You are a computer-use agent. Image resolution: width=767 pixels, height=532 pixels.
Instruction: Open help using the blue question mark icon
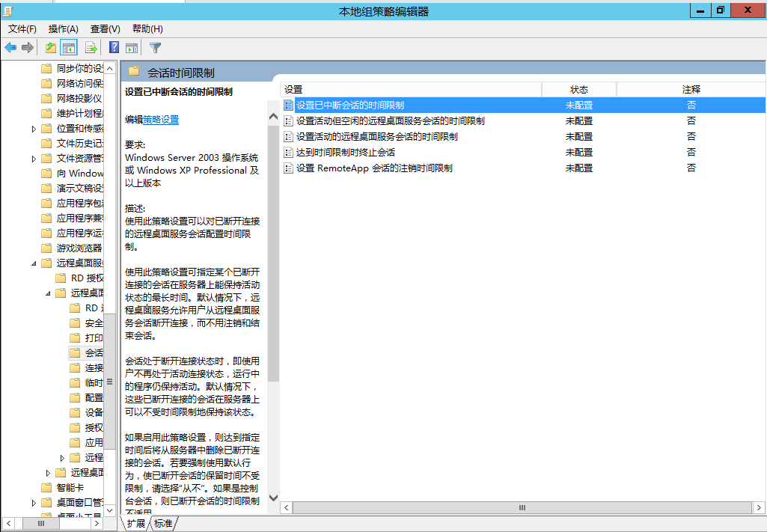[112, 47]
